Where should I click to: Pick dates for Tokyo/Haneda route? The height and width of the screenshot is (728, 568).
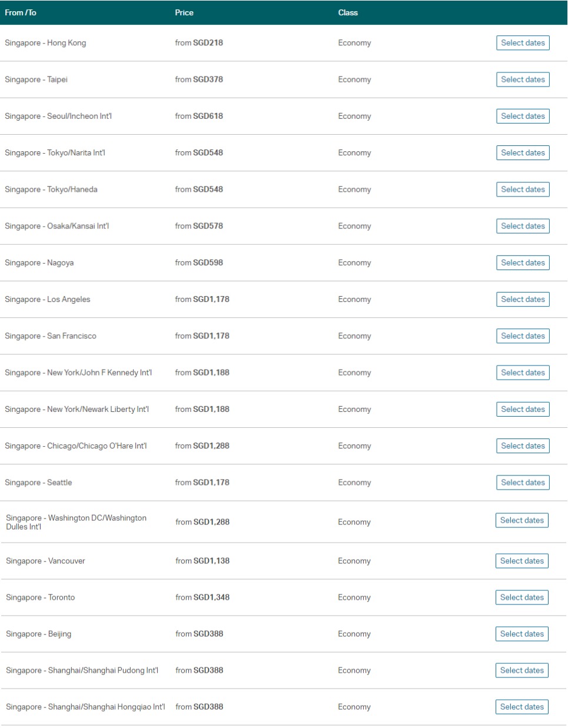pyautogui.click(x=523, y=190)
